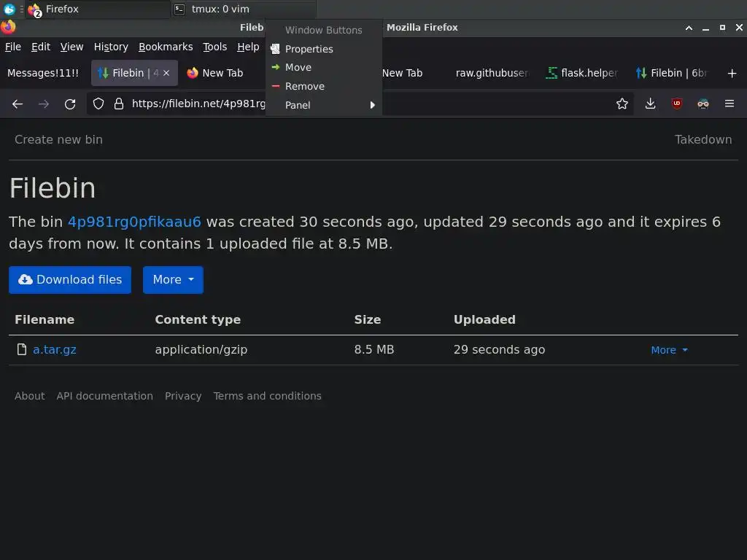Open the bin ID 4p981rg0pfikaau6 link
Screen dimensions: 747x560
[134, 222]
